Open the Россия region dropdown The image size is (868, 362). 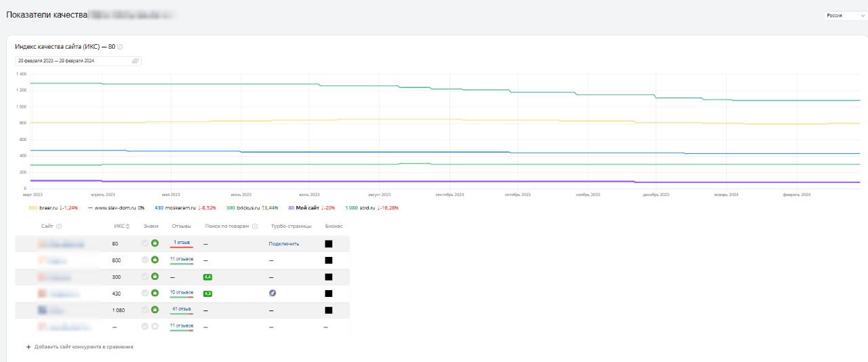coord(844,16)
